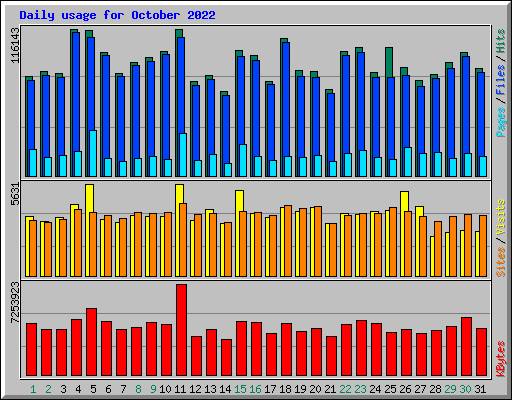Click the green hits bar top on day 25
512x400 pixels.
click(389, 62)
